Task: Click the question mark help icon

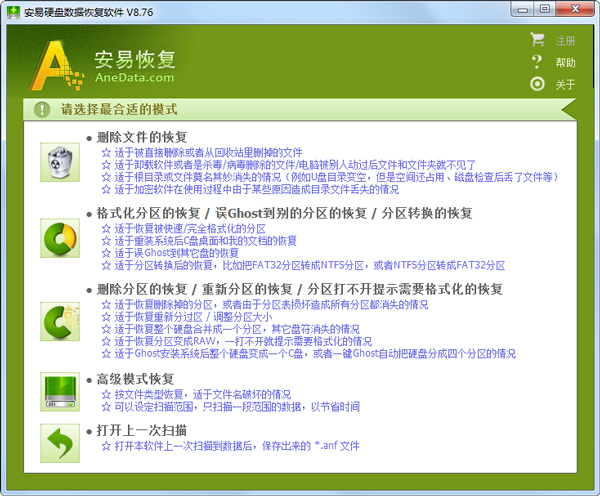Action: click(x=537, y=62)
